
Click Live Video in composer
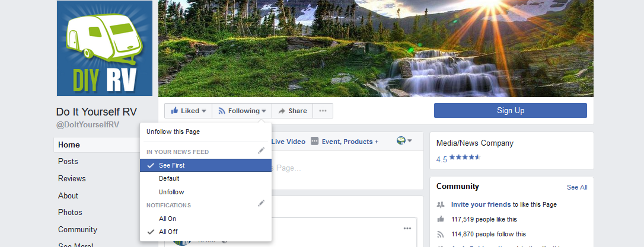coord(288,142)
